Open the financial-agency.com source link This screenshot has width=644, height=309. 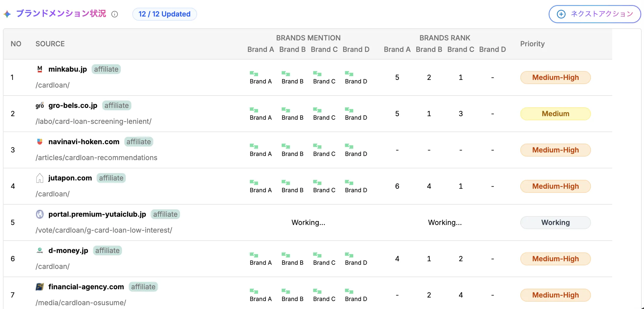pyautogui.click(x=86, y=287)
